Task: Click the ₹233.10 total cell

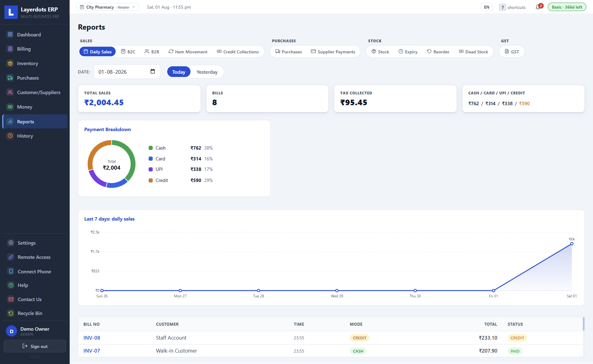Action: click(x=488, y=338)
